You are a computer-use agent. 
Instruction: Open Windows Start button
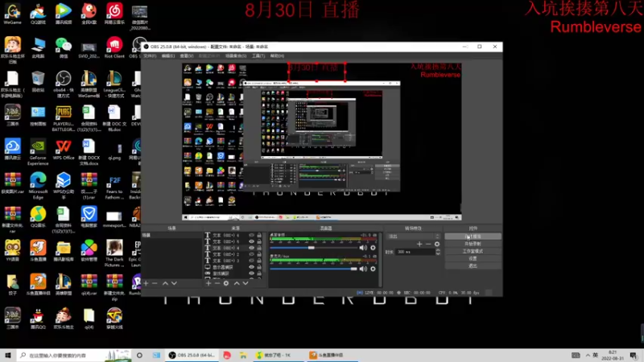click(x=8, y=355)
